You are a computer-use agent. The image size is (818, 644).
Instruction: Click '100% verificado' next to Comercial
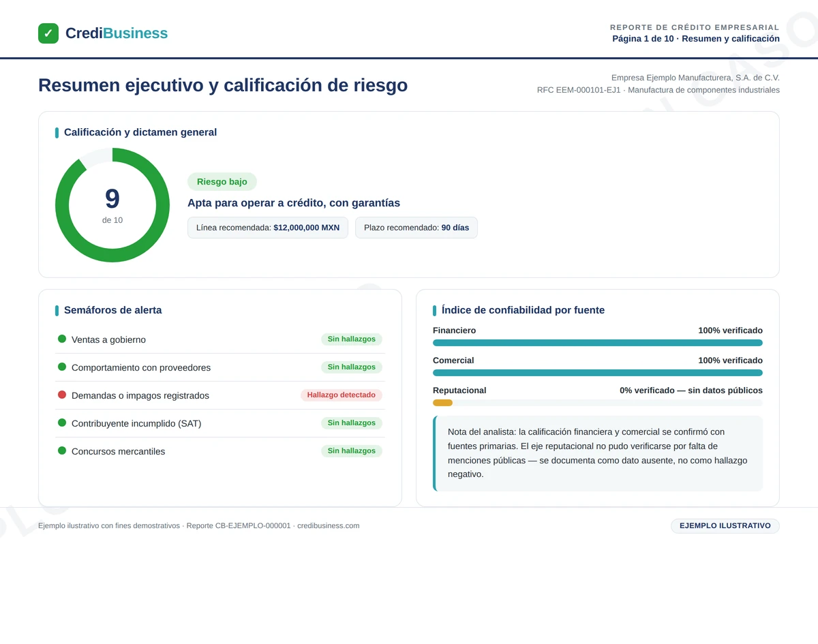[x=730, y=361]
